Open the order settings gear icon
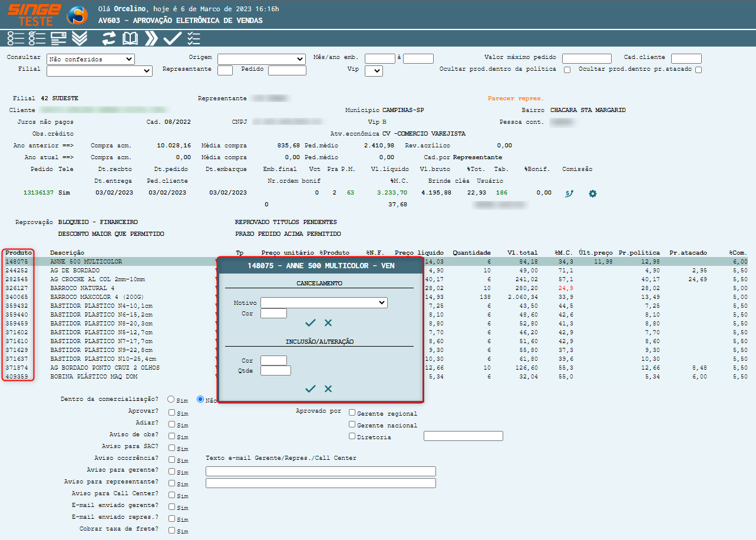The image size is (756, 540). (593, 193)
